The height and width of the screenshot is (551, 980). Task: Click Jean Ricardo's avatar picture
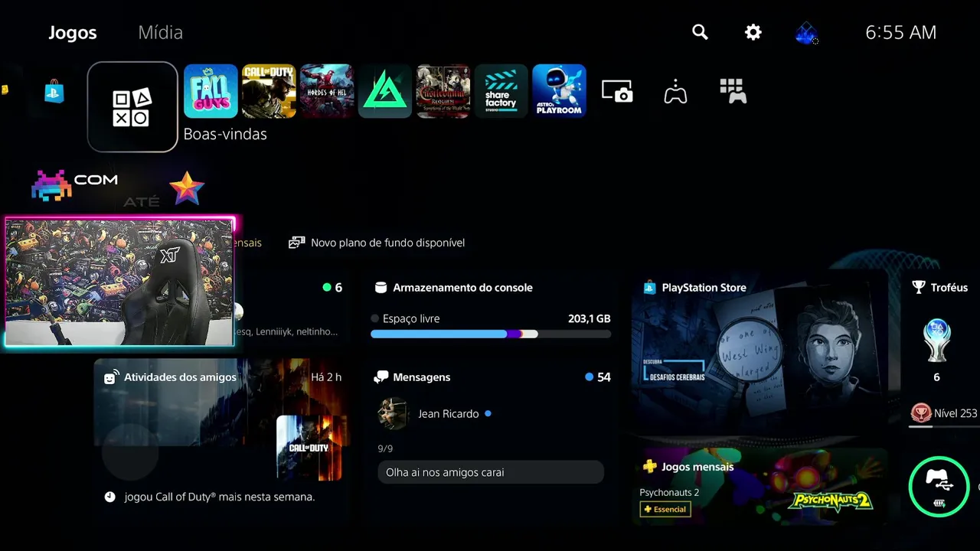(394, 414)
